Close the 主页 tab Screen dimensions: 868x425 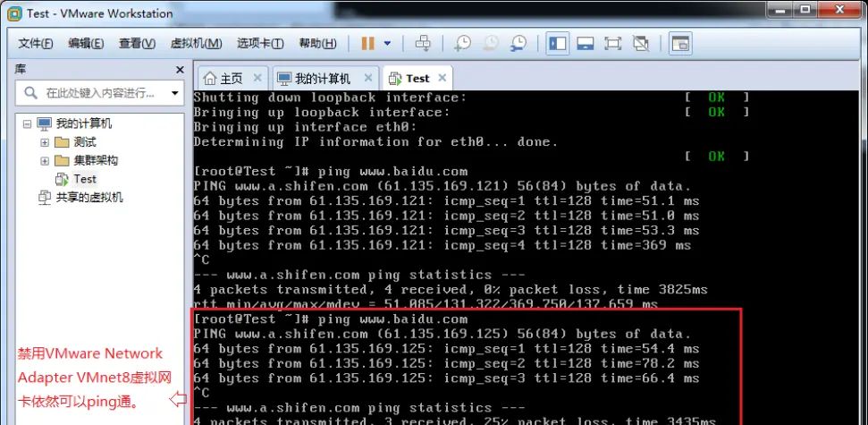[257, 78]
